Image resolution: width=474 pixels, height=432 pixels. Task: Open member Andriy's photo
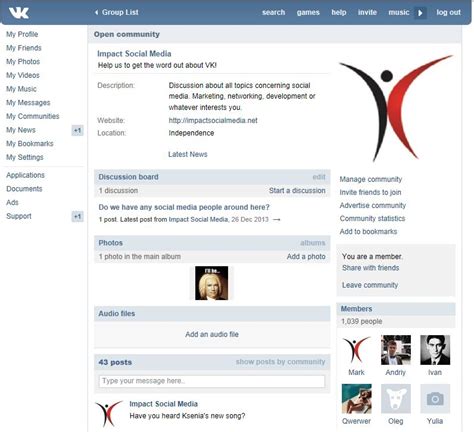click(x=396, y=350)
